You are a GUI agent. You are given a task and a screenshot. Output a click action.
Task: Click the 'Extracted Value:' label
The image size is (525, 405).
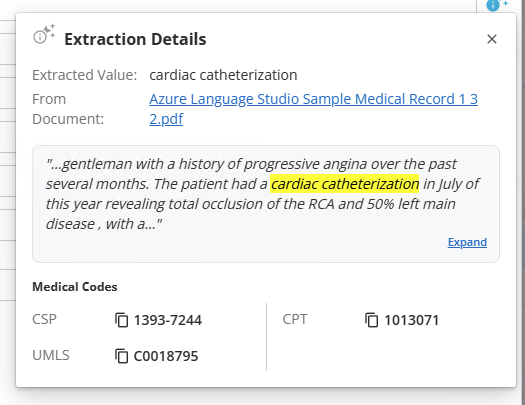pyautogui.click(x=85, y=75)
